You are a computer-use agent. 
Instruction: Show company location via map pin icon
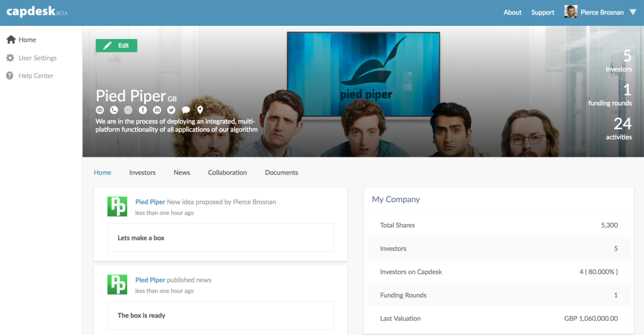pos(200,110)
